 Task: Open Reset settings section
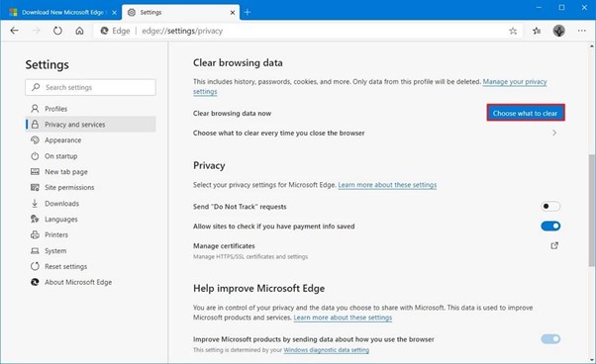(x=91, y=266)
